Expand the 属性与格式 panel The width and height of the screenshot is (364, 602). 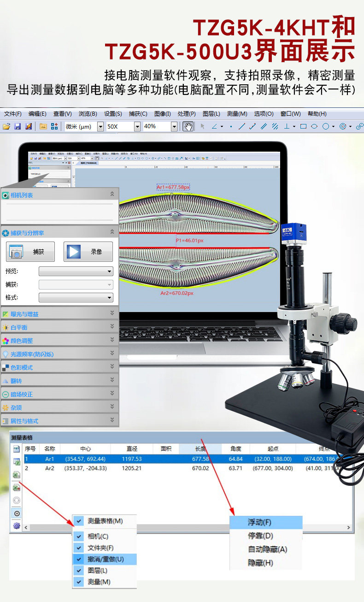coord(112,420)
